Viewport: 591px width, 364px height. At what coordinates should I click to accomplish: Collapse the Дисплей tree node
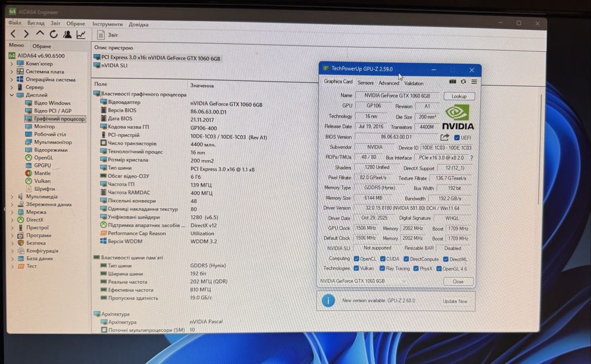[x=12, y=95]
